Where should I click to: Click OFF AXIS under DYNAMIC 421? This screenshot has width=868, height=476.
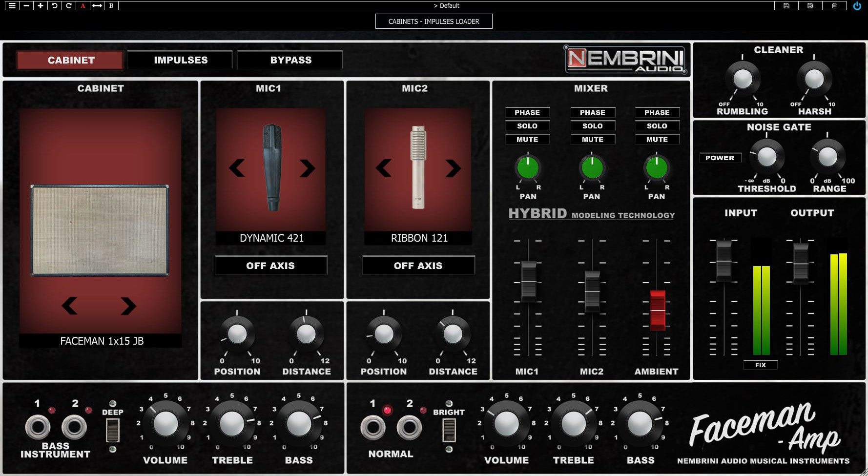[272, 265]
